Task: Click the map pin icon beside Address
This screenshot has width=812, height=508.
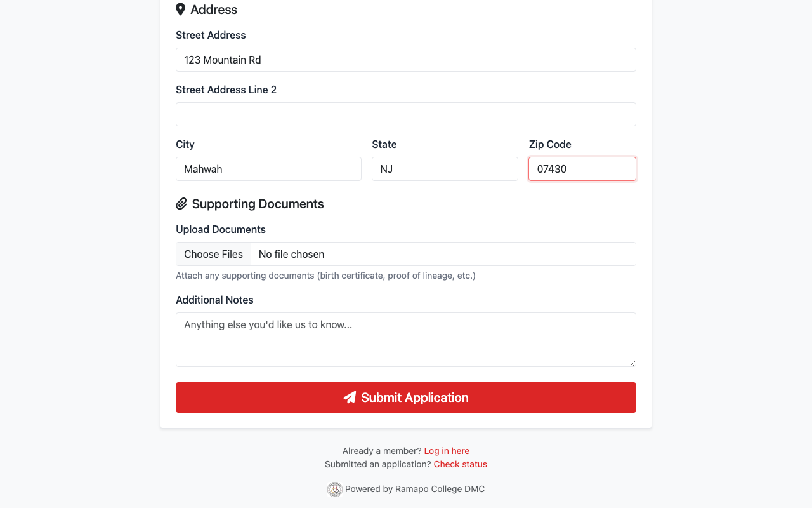Action: click(x=181, y=10)
